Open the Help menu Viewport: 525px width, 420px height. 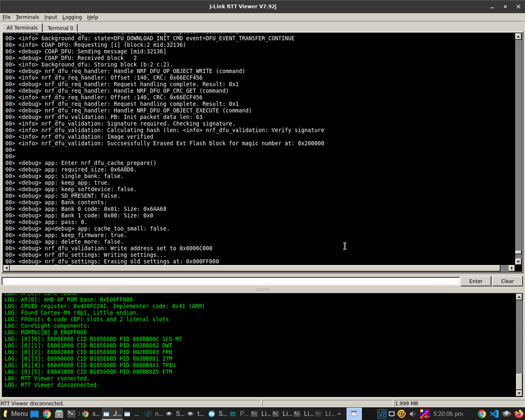pyautogui.click(x=92, y=17)
